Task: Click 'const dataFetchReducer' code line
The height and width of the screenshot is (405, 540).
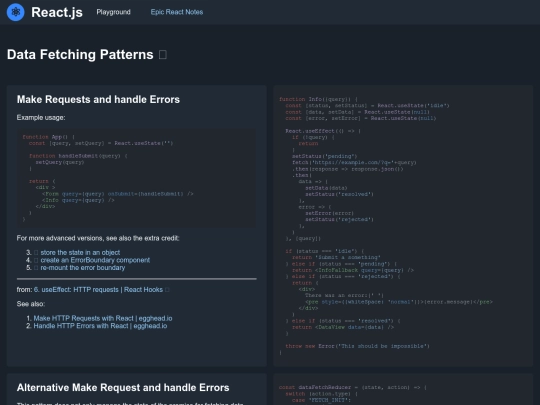Action: click(353, 387)
